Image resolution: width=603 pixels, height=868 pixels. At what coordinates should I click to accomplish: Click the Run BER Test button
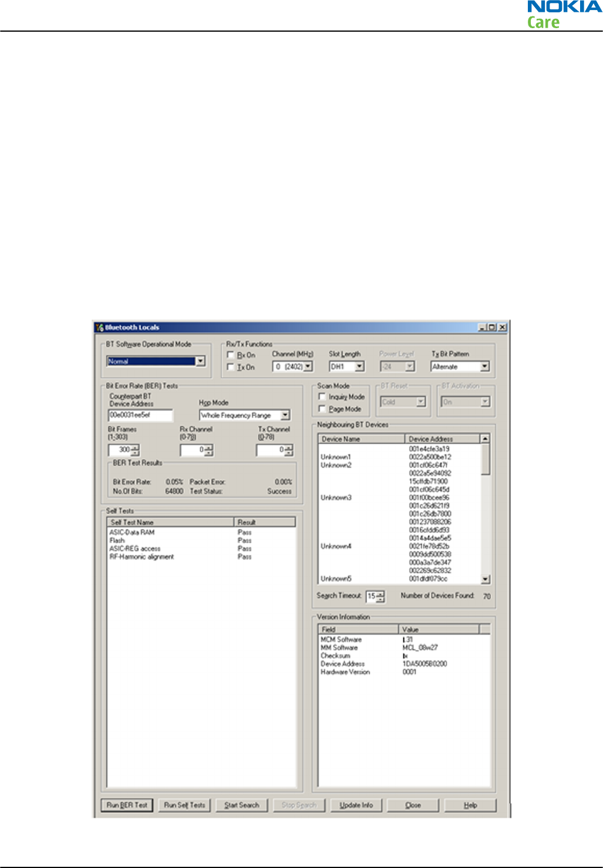click(126, 805)
